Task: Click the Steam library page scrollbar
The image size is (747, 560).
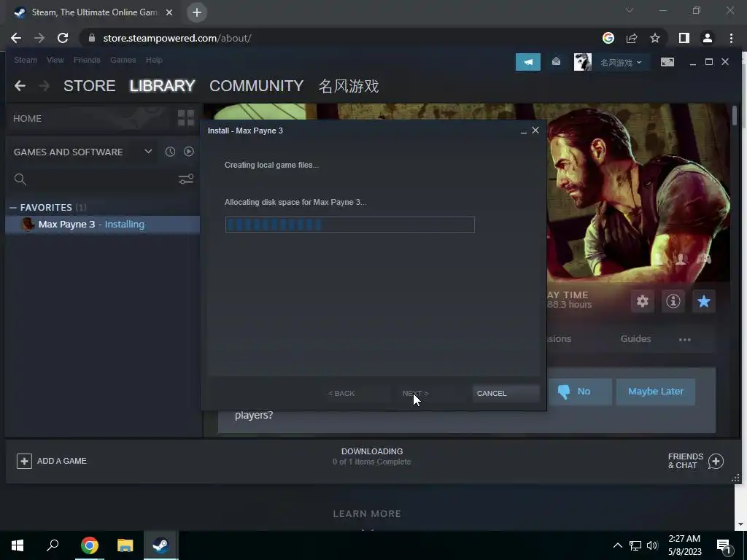Action: point(735,116)
